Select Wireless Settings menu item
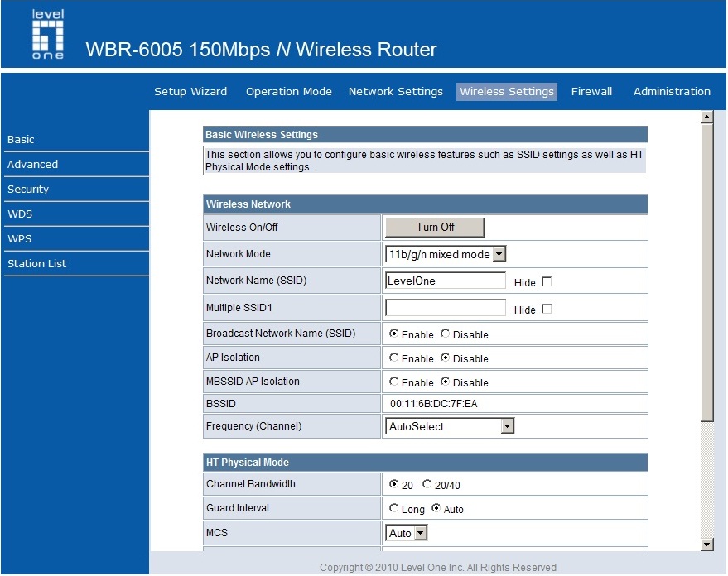Screen dimensions: 728x576 507,91
